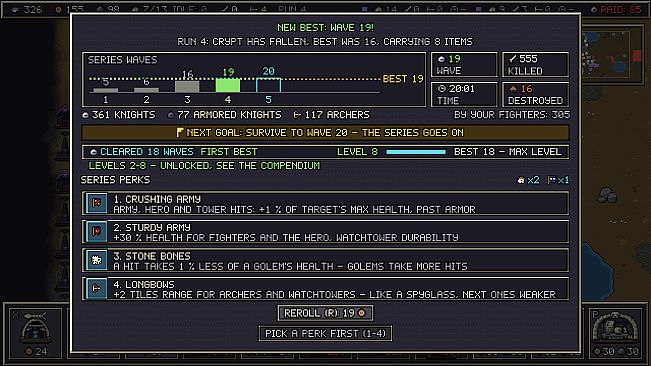The width and height of the screenshot is (651, 366).
Task: Click the 326 resource counter in top bar
Action: (x=27, y=9)
